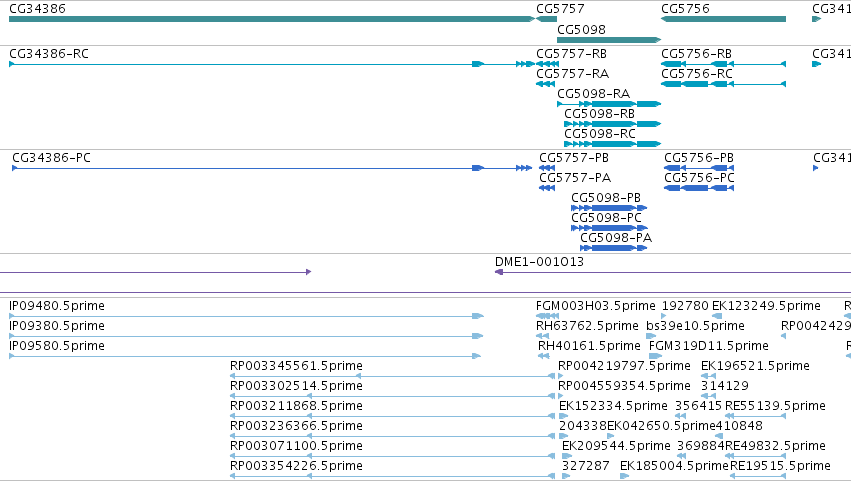
Task: Click transcript CG5757-RB
Action: [571, 54]
